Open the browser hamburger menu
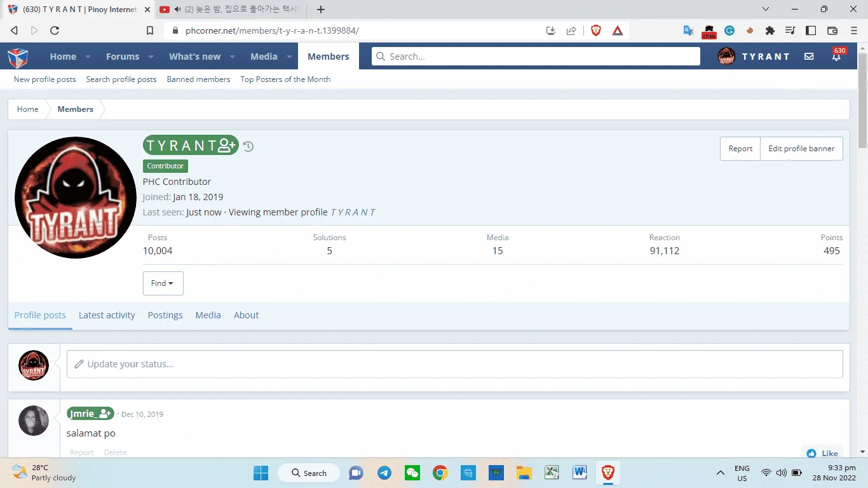868x488 pixels. [x=853, y=30]
